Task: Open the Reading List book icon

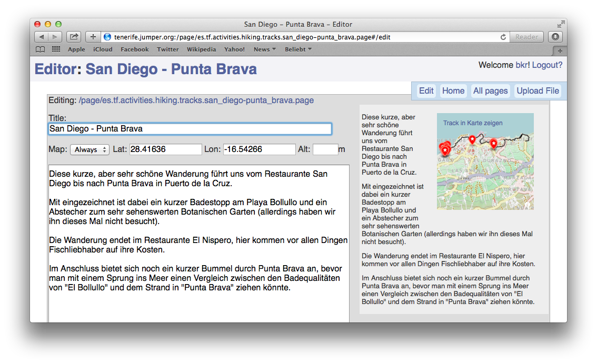Action: (40, 49)
